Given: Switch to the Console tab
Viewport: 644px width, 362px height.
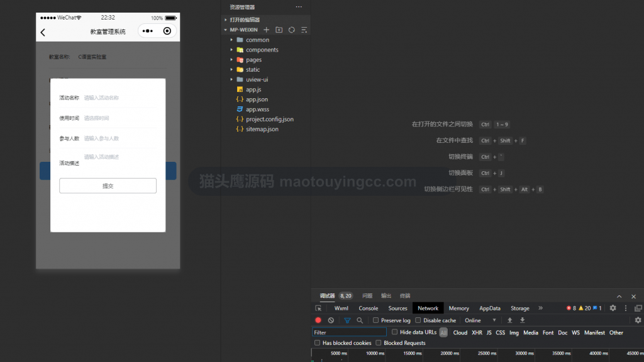Looking at the screenshot, I should pyautogui.click(x=368, y=308).
